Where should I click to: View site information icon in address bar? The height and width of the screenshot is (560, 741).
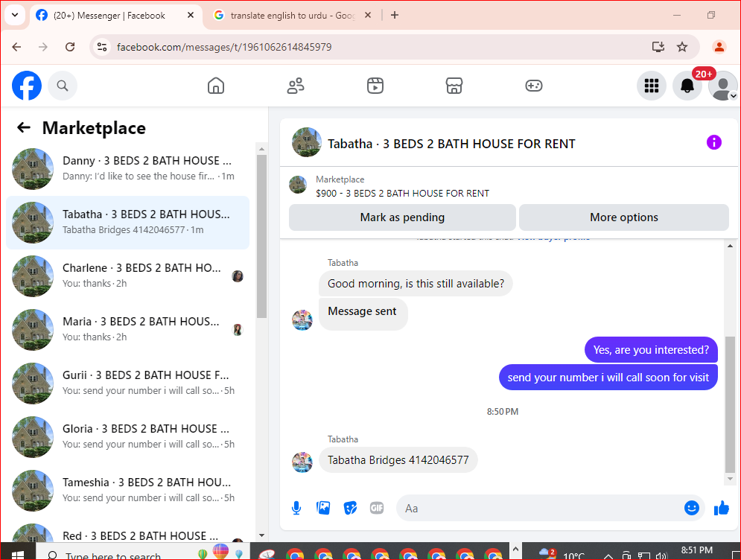pyautogui.click(x=101, y=47)
